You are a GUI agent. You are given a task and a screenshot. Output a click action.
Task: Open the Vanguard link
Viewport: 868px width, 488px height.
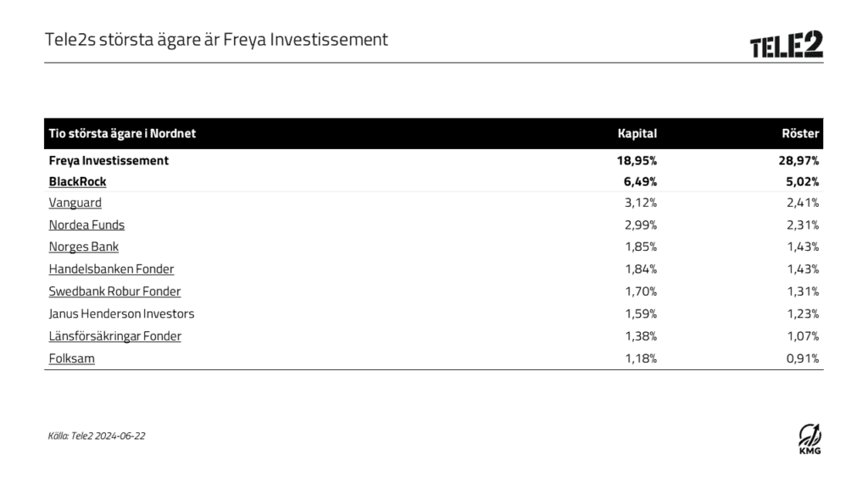75,202
